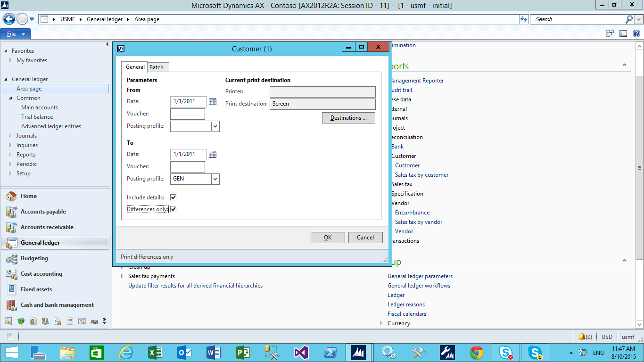Click General ledger in the breadcrumb

(x=105, y=19)
